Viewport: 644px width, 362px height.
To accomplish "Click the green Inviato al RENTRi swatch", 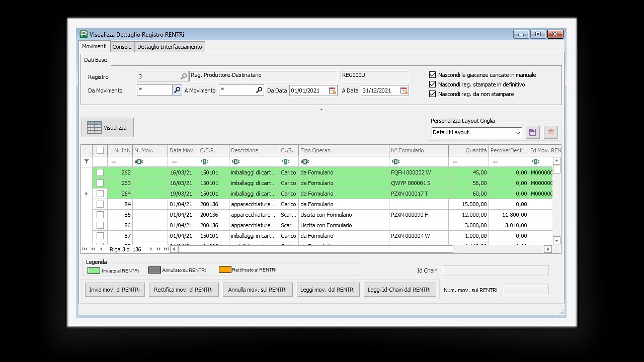I will coord(94,270).
